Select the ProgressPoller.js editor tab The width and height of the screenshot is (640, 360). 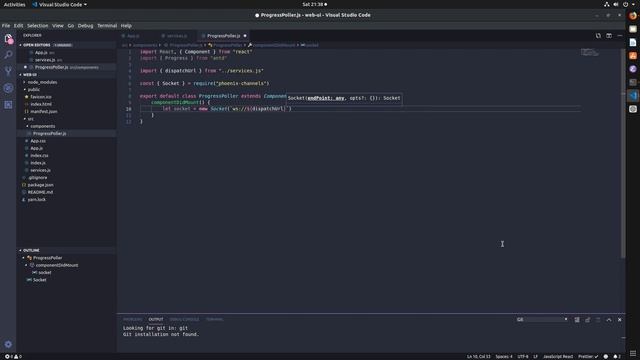(223, 36)
